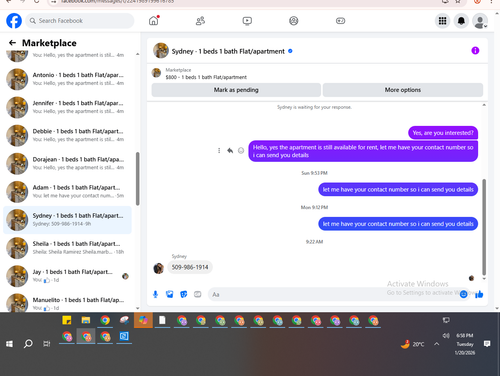Click the message text input Aa
This screenshot has width=500, height=376.
333,295
